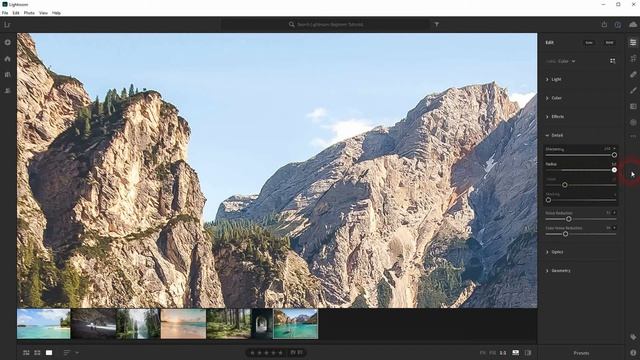
Task: Open the Presets button
Action: tap(581, 353)
